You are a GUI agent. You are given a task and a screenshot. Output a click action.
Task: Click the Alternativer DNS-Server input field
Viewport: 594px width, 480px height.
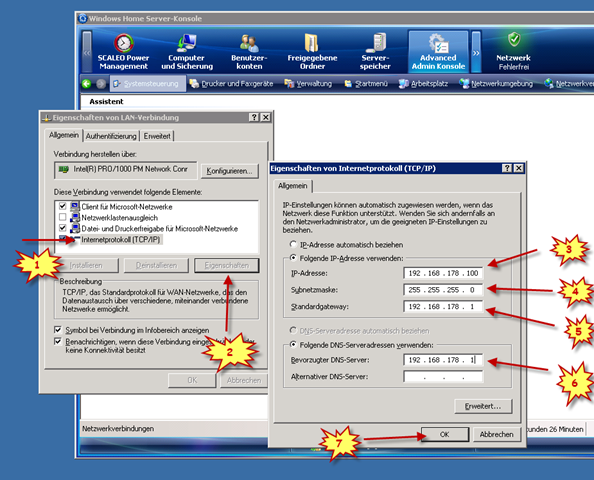coord(443,377)
